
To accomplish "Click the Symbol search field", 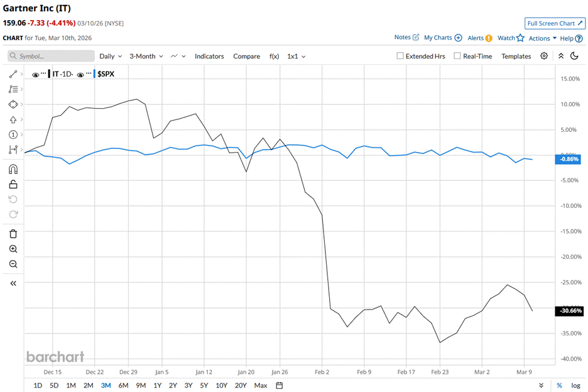I will point(49,56).
